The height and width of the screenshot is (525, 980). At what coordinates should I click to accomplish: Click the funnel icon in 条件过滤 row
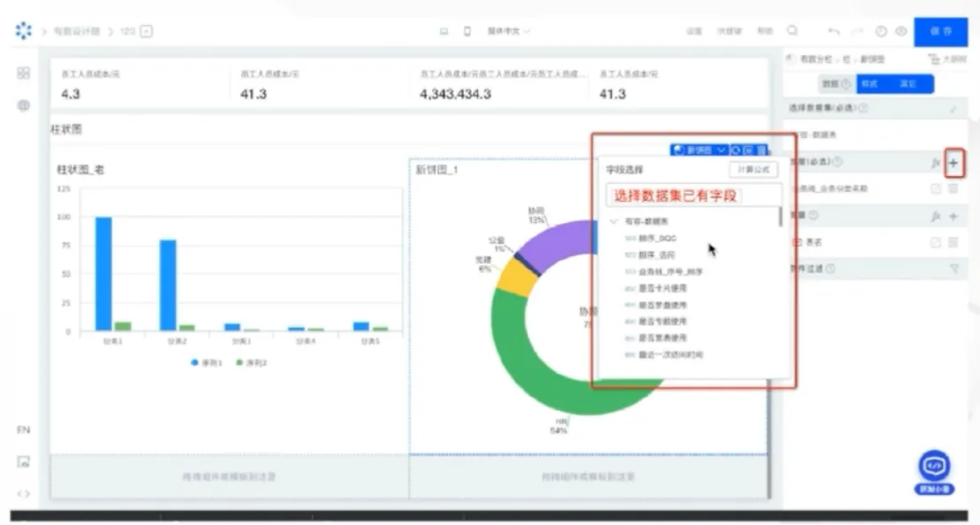pyautogui.click(x=953, y=269)
